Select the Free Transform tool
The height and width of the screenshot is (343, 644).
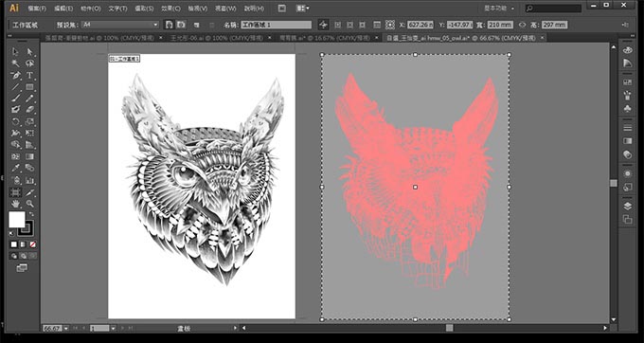(29, 133)
